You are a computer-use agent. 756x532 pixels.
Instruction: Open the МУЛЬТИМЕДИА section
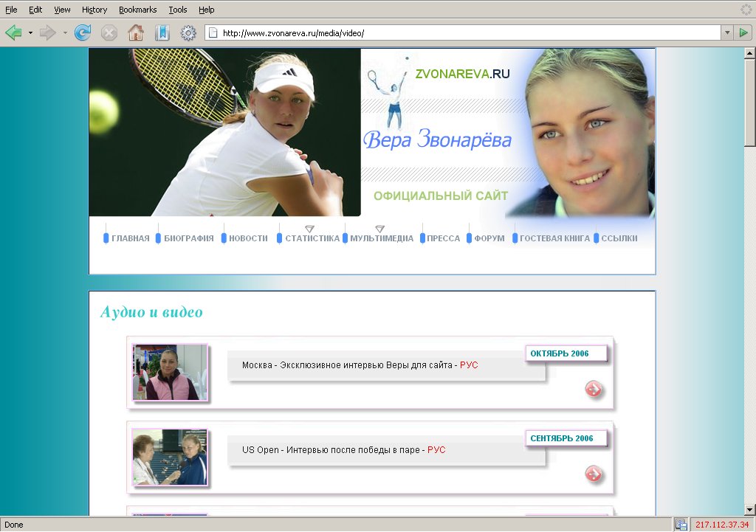pos(382,238)
